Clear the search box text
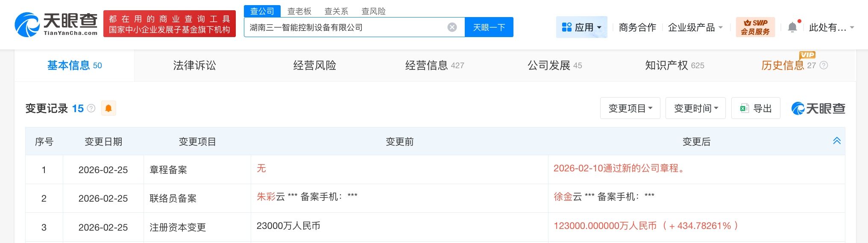Image resolution: width=868 pixels, height=243 pixels. click(x=452, y=28)
